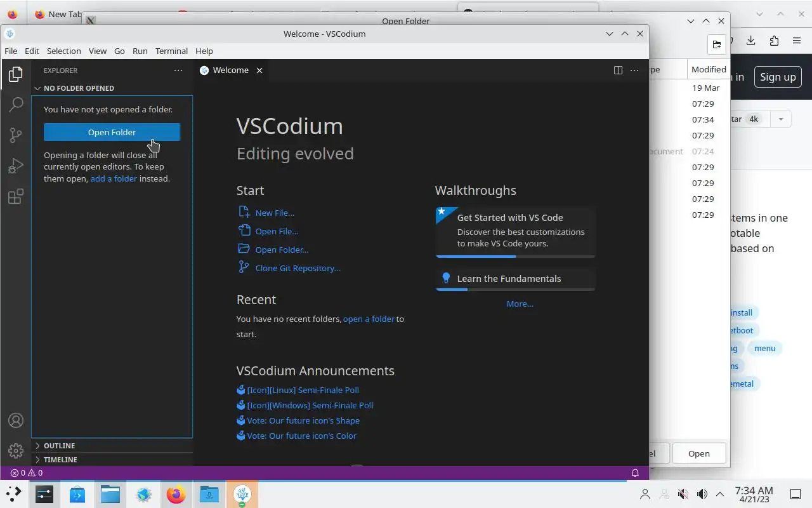Click the Sign up button in Firefox page
Viewport: 812px width, 508px height.
[x=778, y=77]
